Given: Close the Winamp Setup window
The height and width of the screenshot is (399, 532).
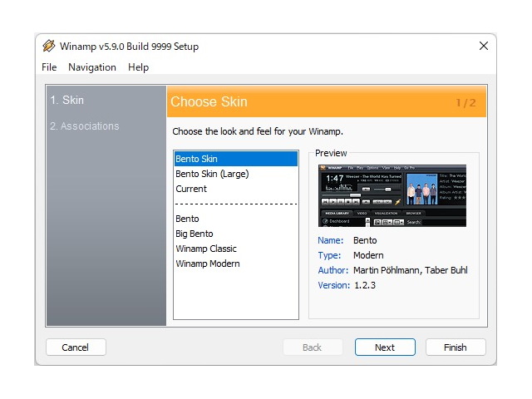Looking at the screenshot, I should point(484,46).
